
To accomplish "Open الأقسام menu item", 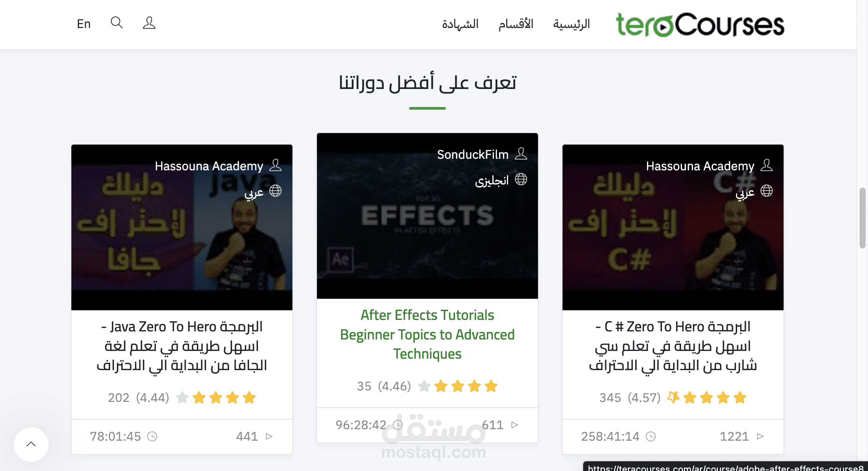I will (x=516, y=24).
